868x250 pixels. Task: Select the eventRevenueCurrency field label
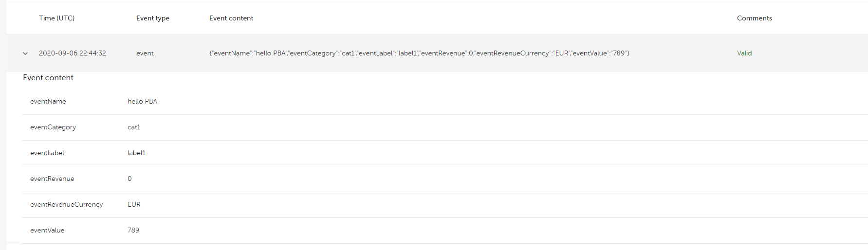point(66,204)
